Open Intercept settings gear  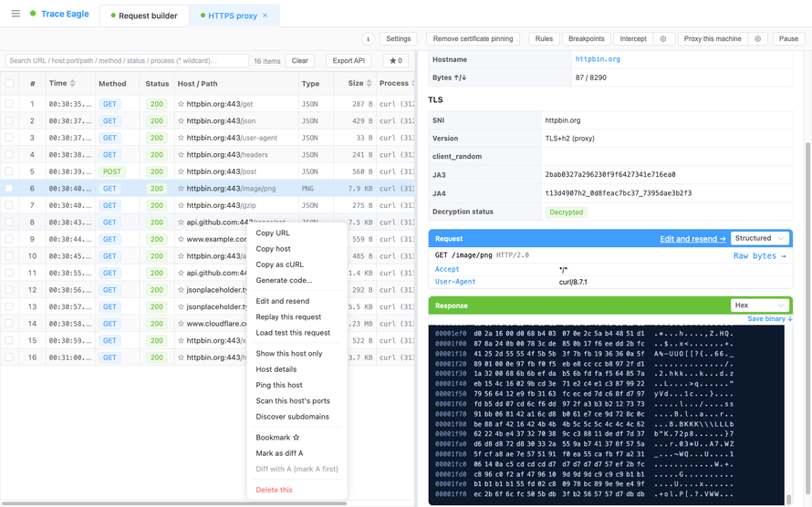click(663, 39)
